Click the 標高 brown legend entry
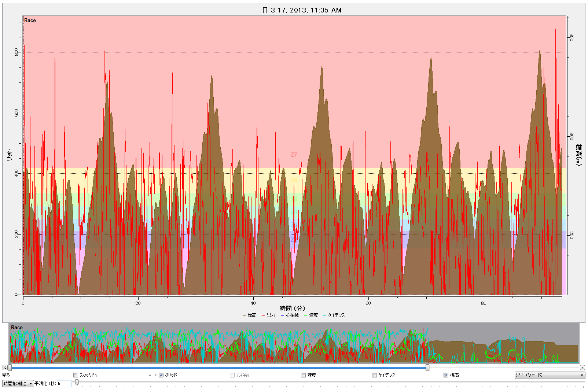Screen dimensions: 588x391 (x=250, y=315)
